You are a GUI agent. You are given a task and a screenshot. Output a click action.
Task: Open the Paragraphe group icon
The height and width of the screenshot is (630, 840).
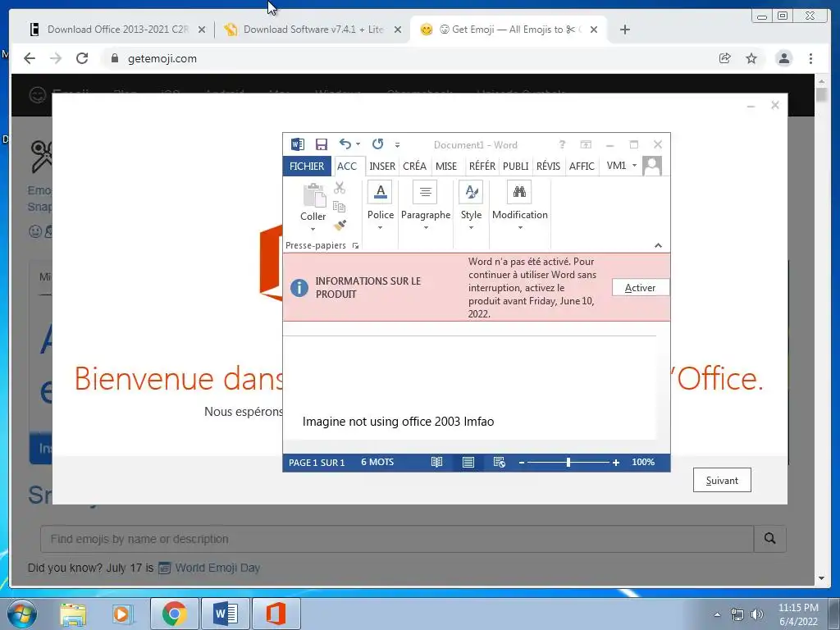426,192
